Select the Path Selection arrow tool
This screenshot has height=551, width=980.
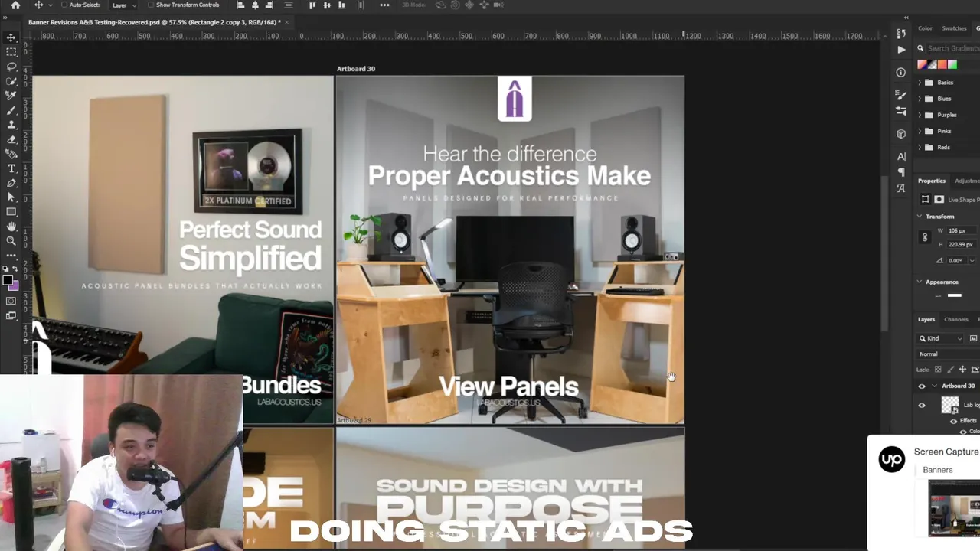click(x=11, y=197)
